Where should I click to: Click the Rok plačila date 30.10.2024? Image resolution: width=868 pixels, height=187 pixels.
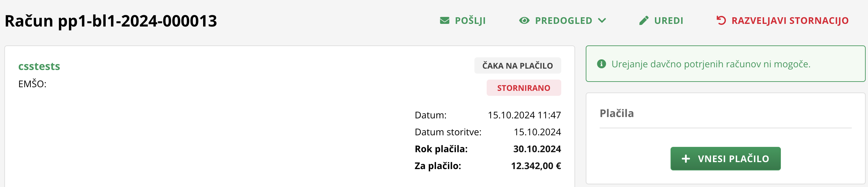(x=537, y=149)
